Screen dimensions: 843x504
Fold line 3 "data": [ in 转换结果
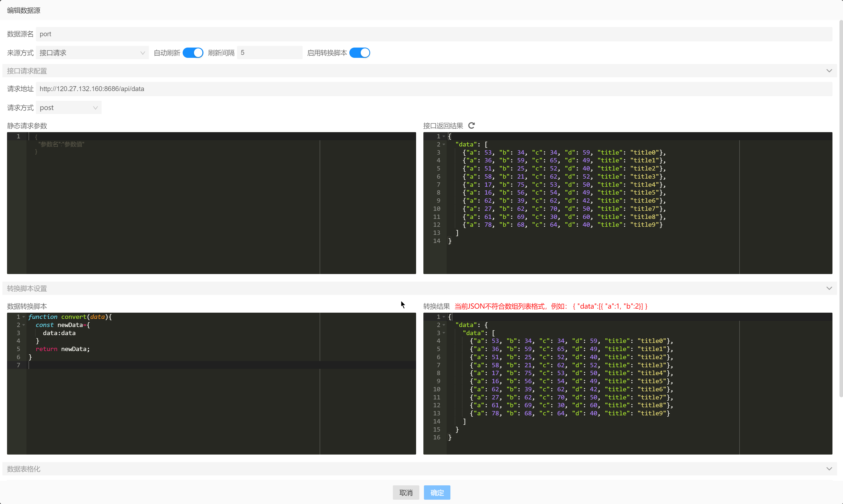click(444, 333)
